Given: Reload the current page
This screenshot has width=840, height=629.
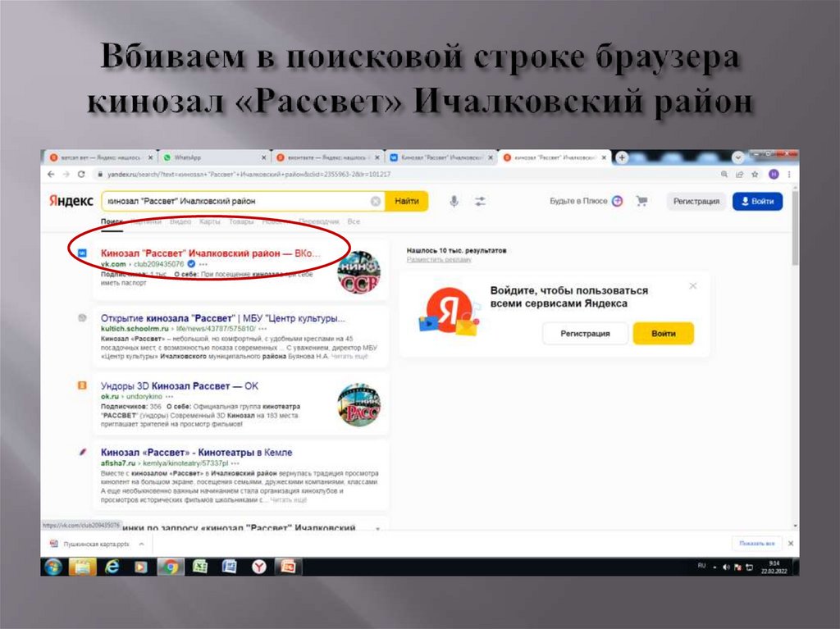Looking at the screenshot, I should 81,174.
